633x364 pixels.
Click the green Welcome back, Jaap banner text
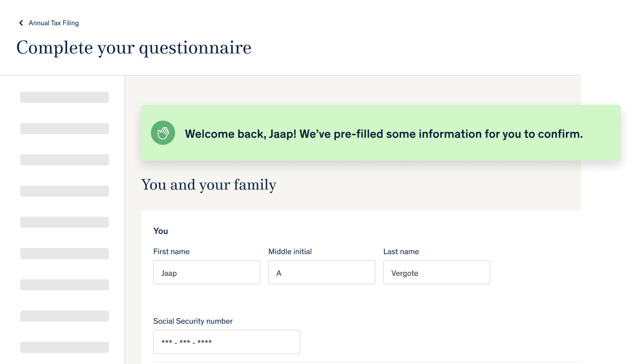tap(384, 134)
